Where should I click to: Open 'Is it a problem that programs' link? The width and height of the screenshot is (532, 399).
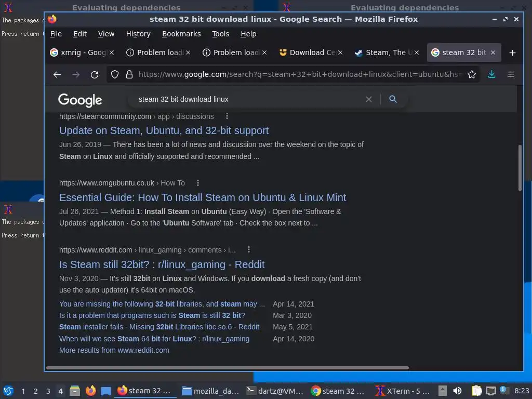152,315
